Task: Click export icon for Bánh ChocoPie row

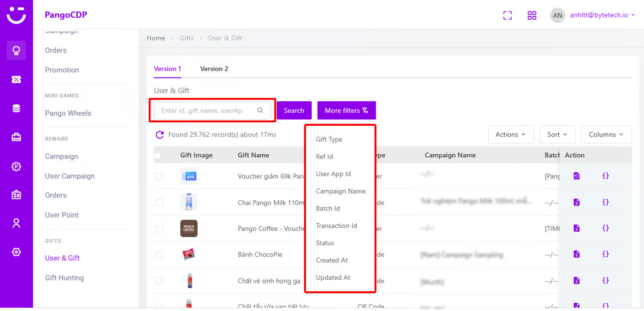Action: tap(576, 254)
